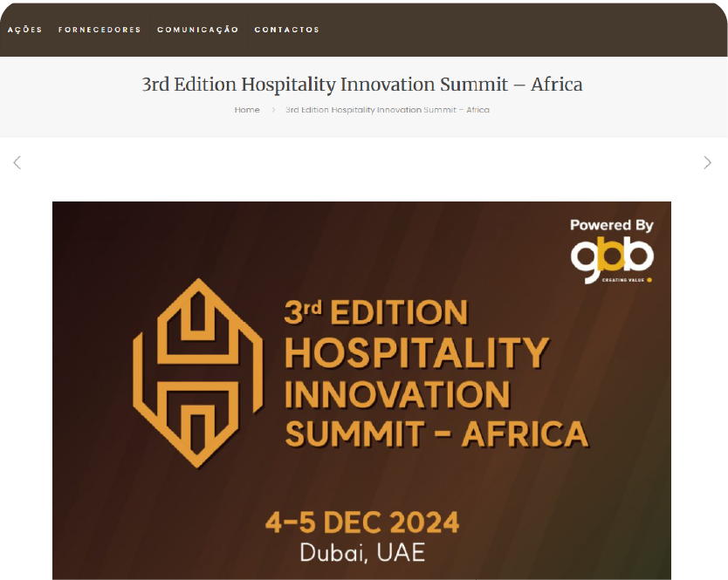Click the Dubai, UAE location text

(x=362, y=552)
